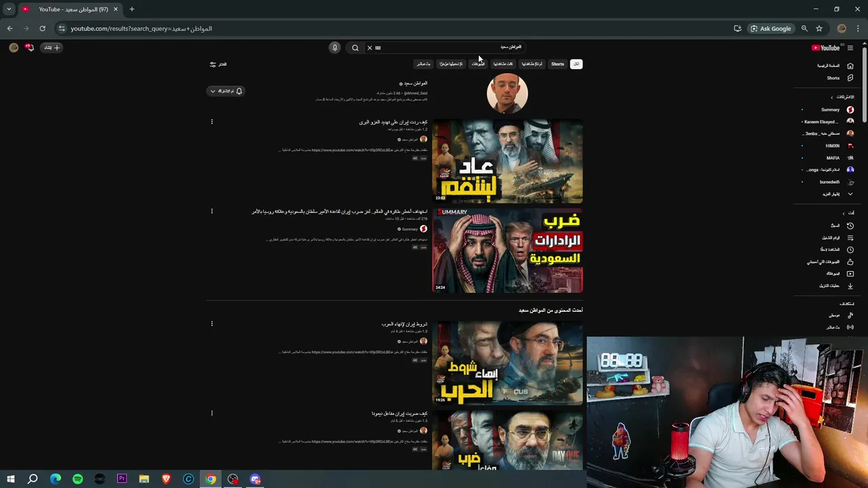Open Music under Explore in sidebar

pos(840,315)
